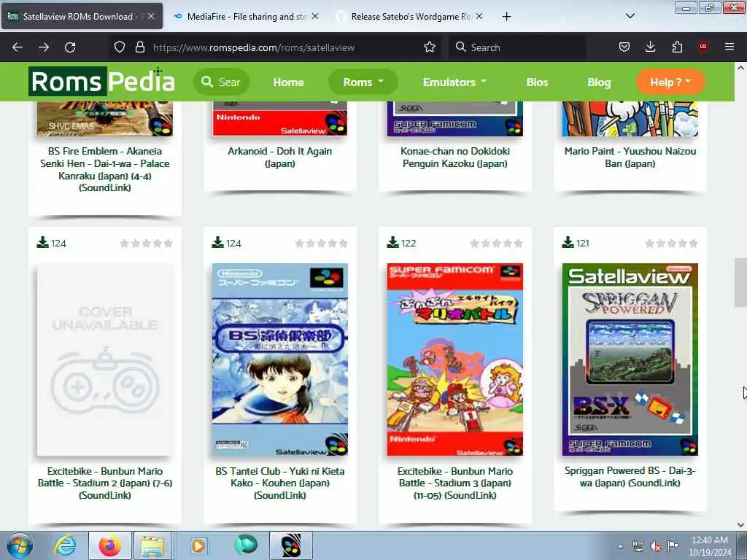This screenshot has width=747, height=560.
Task: Open the Firefox downloads panel
Action: pyautogui.click(x=650, y=47)
